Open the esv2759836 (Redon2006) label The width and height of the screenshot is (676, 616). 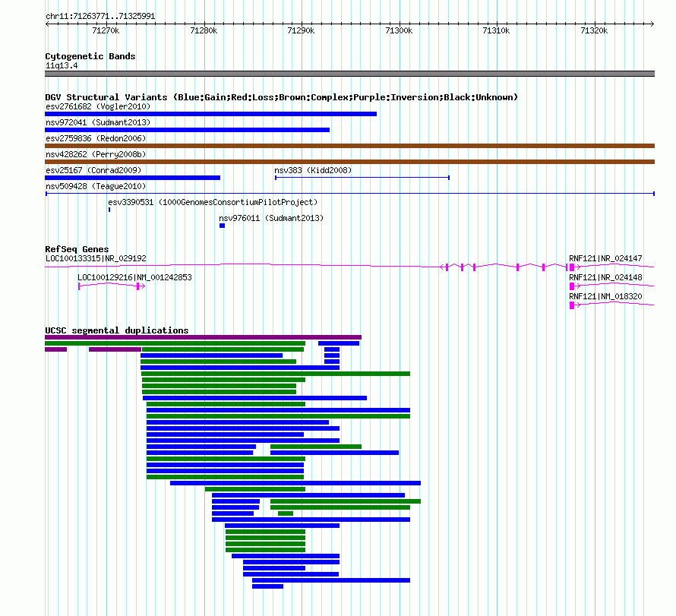tap(96, 138)
